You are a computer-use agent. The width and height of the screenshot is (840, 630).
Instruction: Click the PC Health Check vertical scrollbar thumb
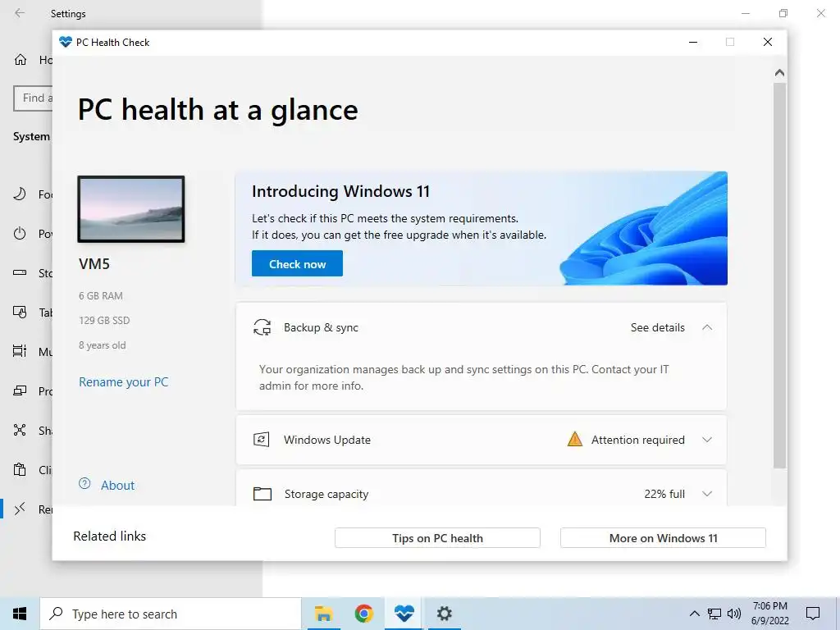[779, 276]
